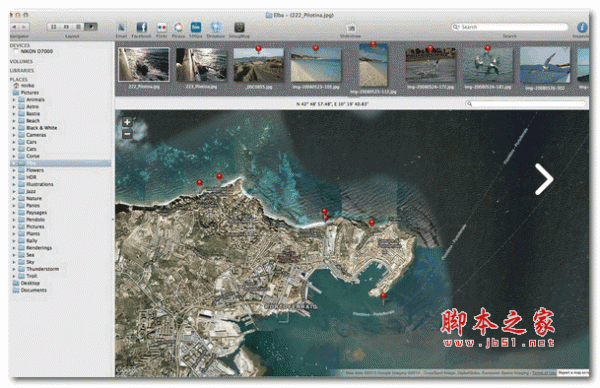
Task: Share the photo via Email icon
Action: point(121,28)
